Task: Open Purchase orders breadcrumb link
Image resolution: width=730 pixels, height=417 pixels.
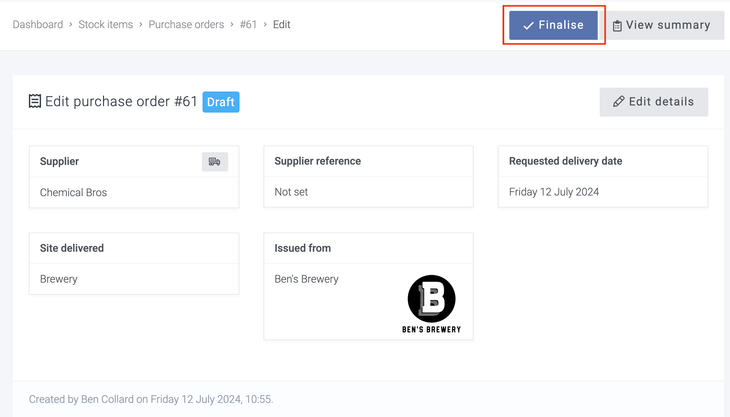Action: (x=186, y=25)
